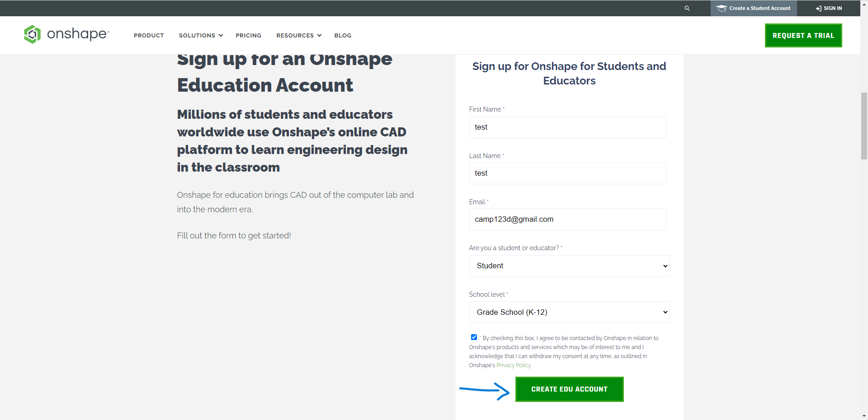868x420 pixels.
Task: Click the REQUEST A TRIAL button
Action: pyautogui.click(x=803, y=35)
